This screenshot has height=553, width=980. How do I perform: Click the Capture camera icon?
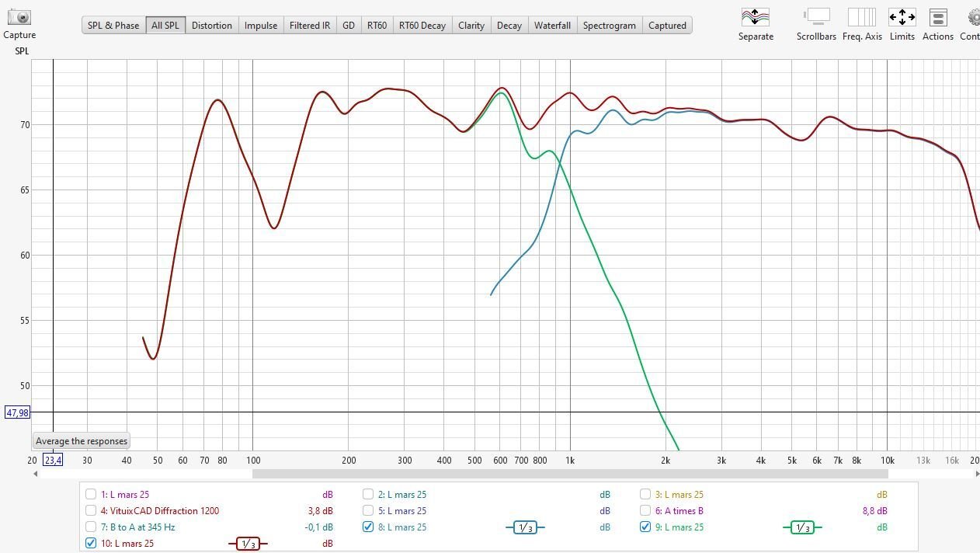(19, 16)
